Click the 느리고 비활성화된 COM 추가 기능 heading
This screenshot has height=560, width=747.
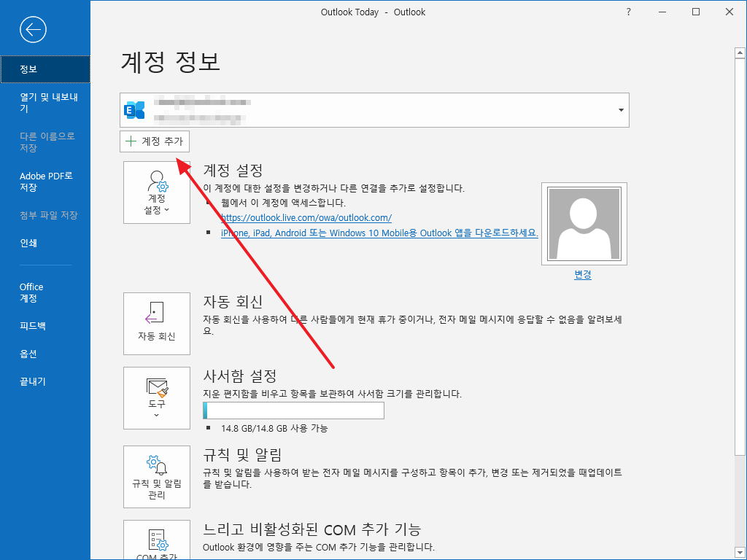point(312,529)
